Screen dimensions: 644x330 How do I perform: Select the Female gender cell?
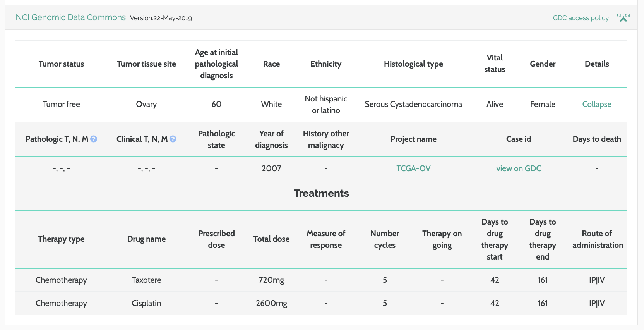543,104
